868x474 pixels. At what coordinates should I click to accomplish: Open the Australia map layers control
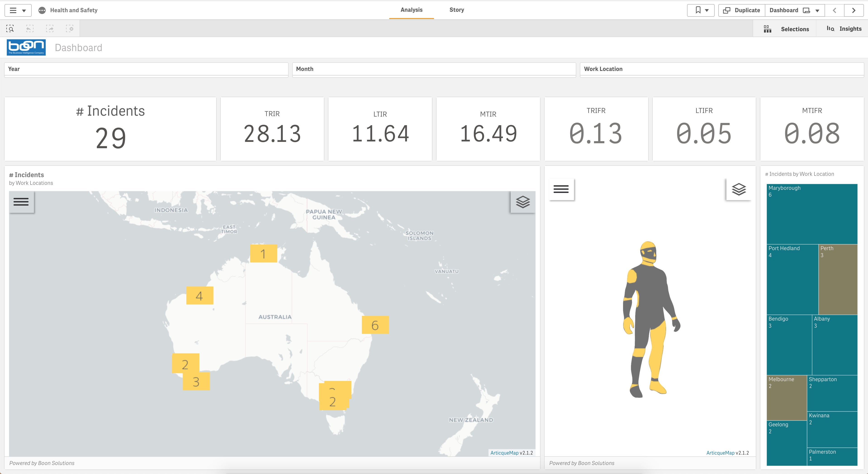(x=523, y=202)
